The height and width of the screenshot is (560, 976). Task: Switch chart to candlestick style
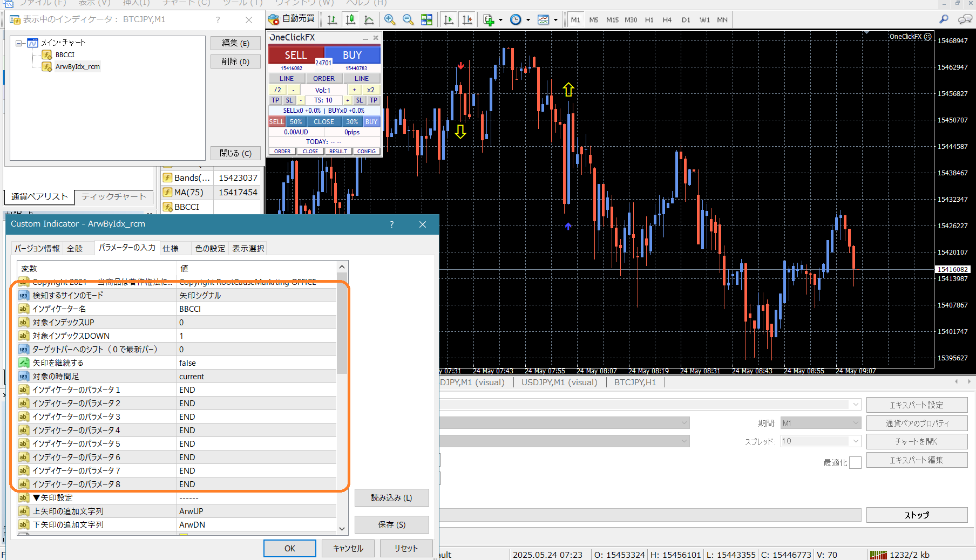pos(350,20)
